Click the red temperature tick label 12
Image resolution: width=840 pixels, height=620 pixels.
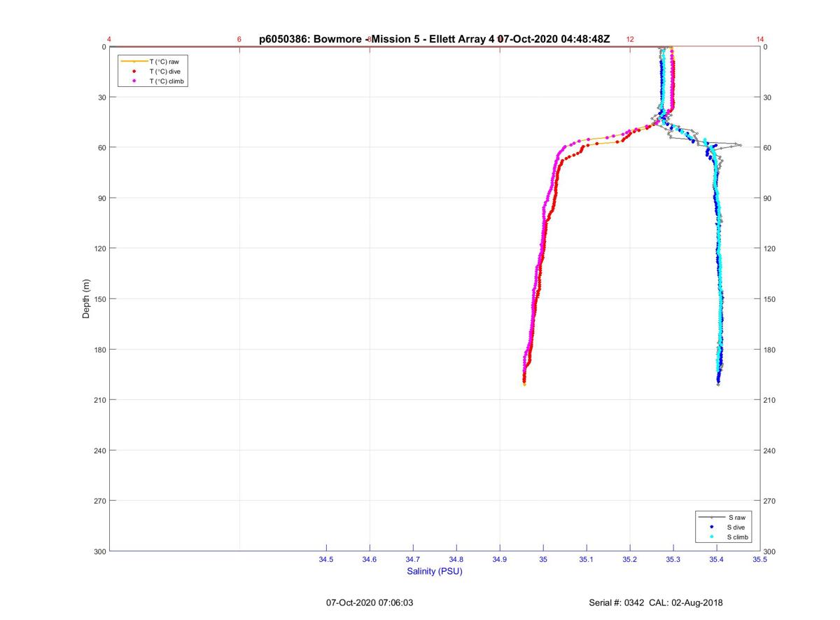coord(630,39)
